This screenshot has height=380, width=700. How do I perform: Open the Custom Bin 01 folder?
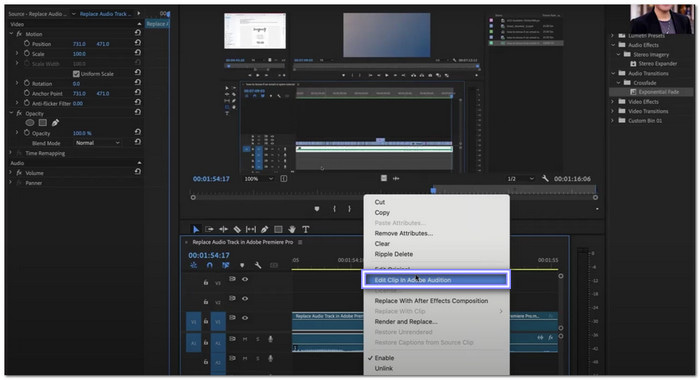[645, 121]
